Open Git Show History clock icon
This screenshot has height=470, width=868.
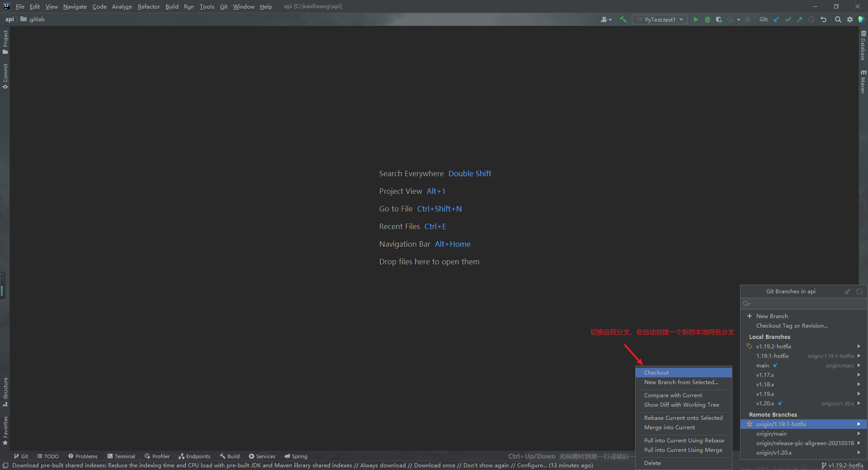click(x=811, y=19)
